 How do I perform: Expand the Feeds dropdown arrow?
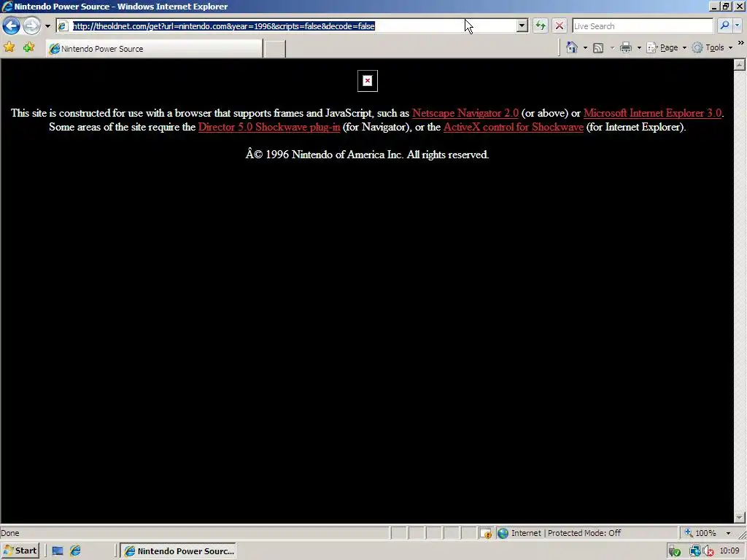pyautogui.click(x=612, y=47)
